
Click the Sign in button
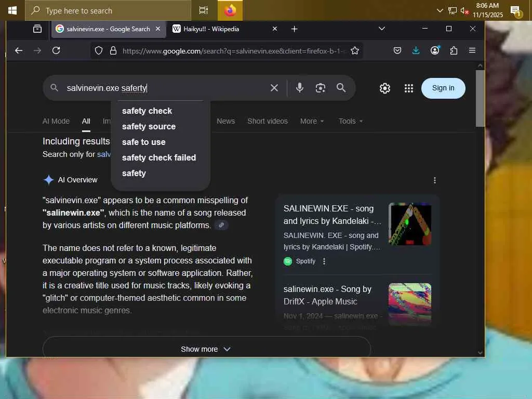click(x=443, y=88)
